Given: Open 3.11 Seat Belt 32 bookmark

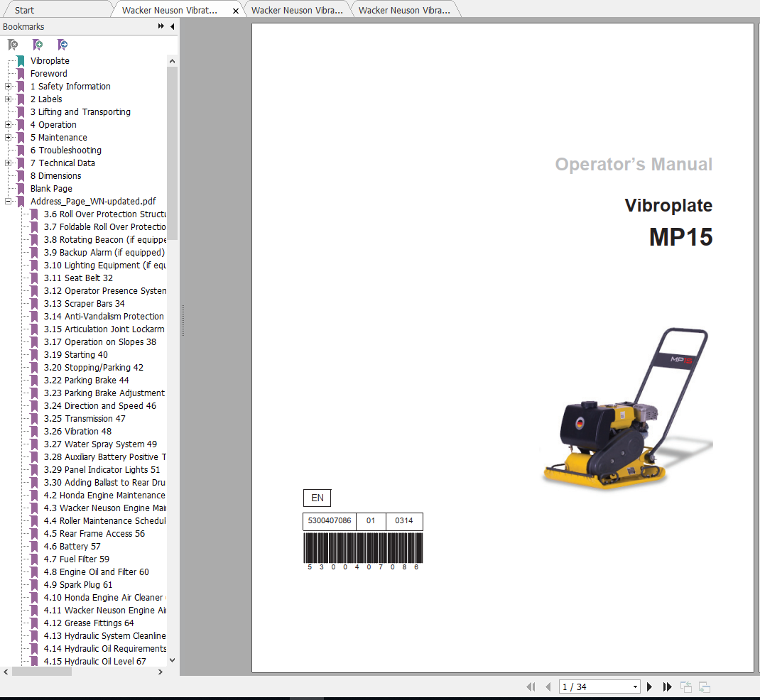Looking at the screenshot, I should coord(79,278).
